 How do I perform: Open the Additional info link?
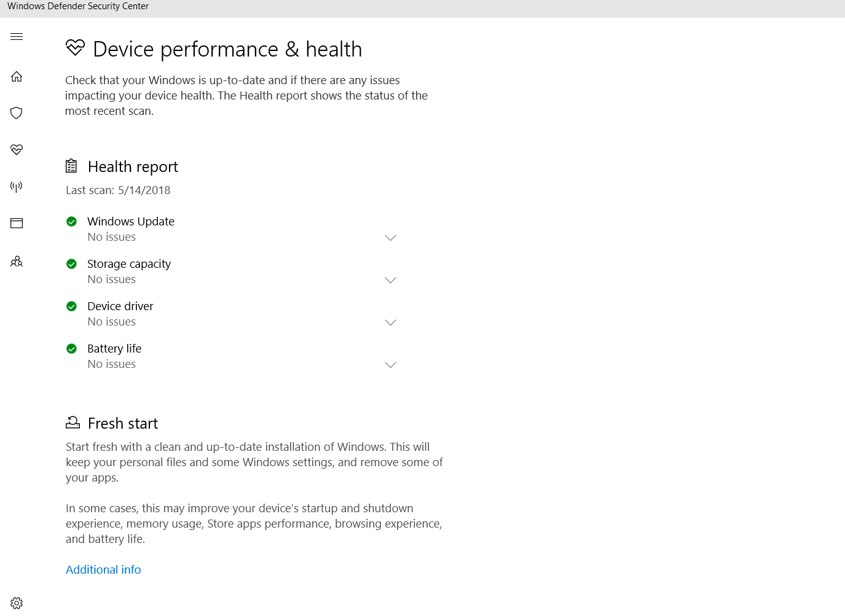103,569
